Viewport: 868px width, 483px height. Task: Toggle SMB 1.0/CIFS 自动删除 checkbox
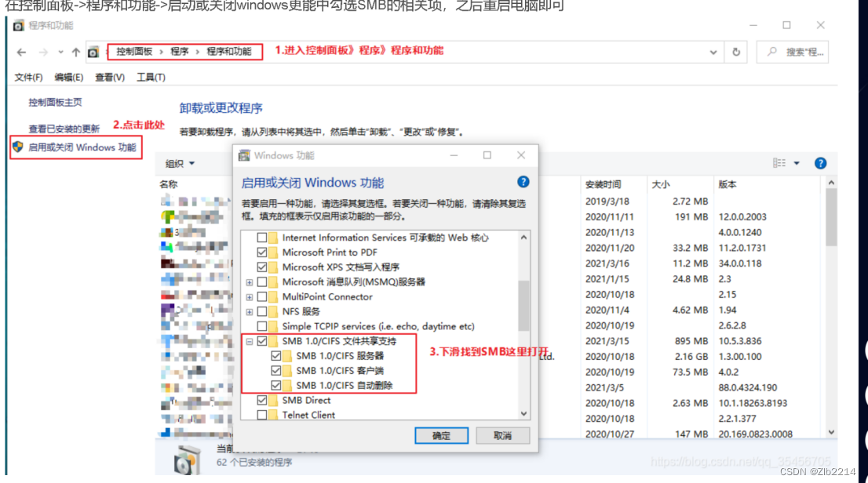pos(275,386)
